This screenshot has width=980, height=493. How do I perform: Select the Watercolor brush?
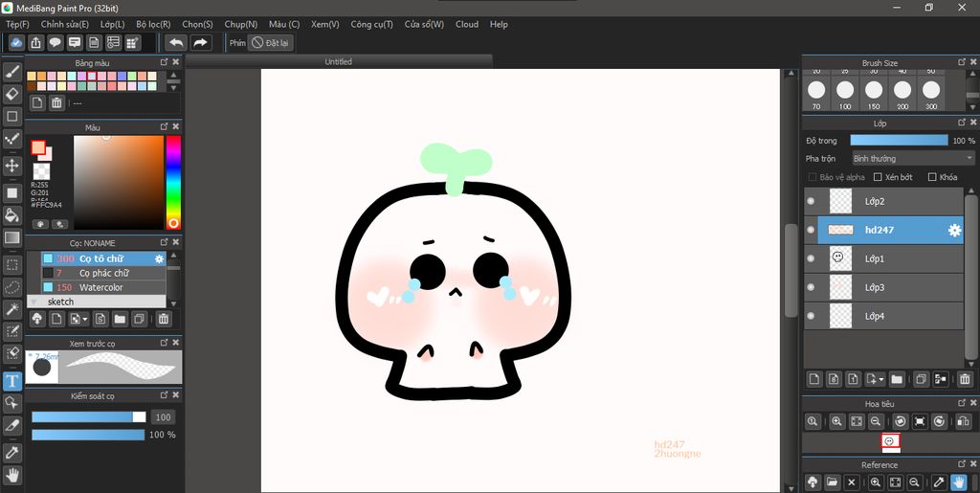[103, 287]
